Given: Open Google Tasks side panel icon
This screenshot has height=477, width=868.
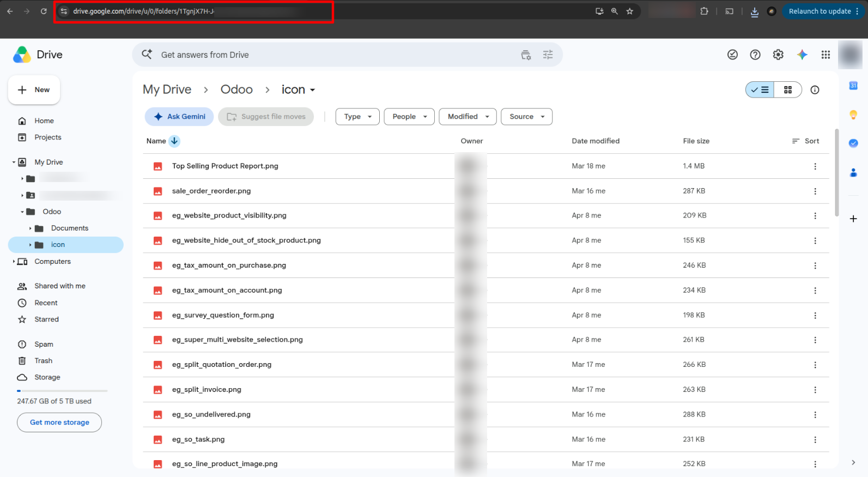Looking at the screenshot, I should [853, 143].
